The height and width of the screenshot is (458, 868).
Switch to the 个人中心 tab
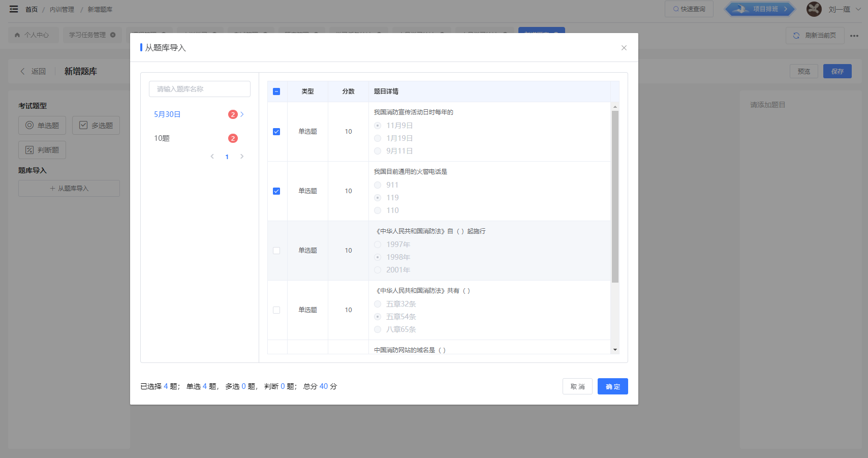pos(33,35)
